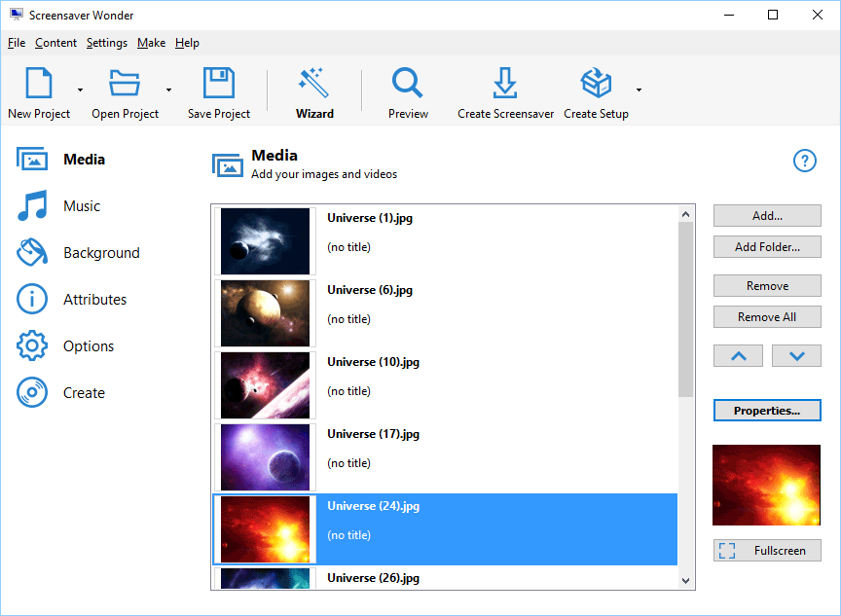The width and height of the screenshot is (841, 616).
Task: Expand the Open Project dropdown arrow
Action: click(x=168, y=91)
